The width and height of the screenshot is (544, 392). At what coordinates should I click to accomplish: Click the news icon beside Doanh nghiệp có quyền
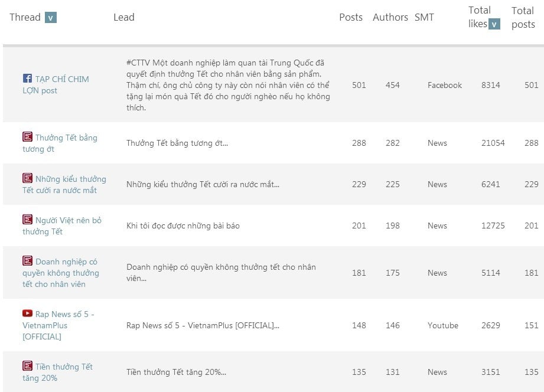click(x=27, y=260)
